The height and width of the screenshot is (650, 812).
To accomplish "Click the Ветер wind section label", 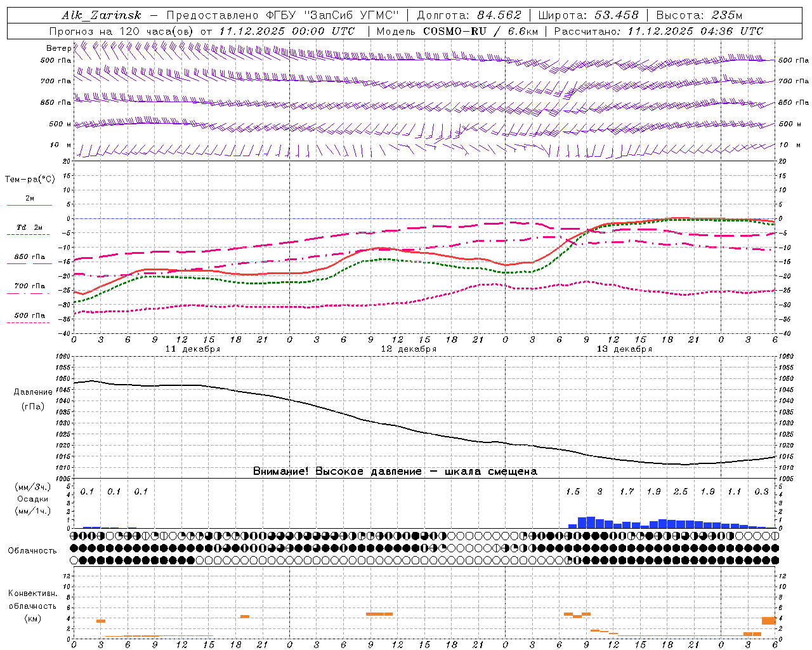I will [x=59, y=48].
